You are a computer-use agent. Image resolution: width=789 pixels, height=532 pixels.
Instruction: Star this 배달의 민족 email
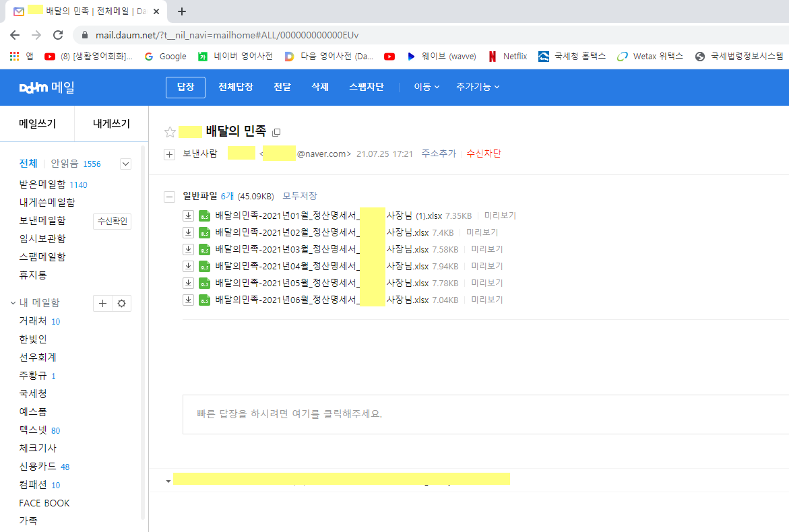click(170, 132)
